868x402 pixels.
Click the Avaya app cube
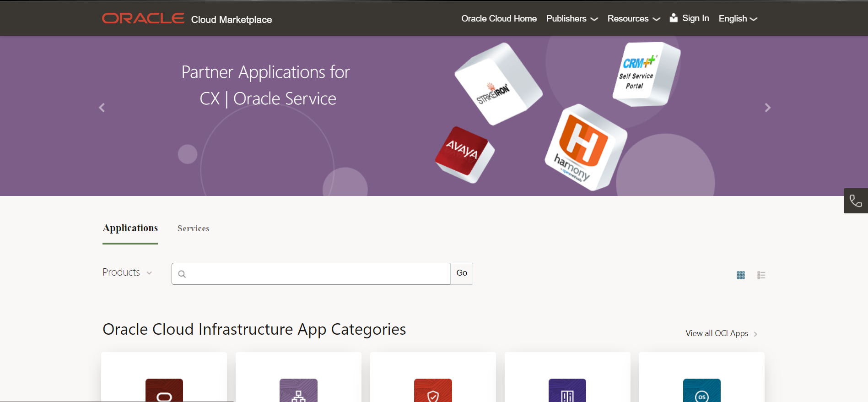(464, 153)
